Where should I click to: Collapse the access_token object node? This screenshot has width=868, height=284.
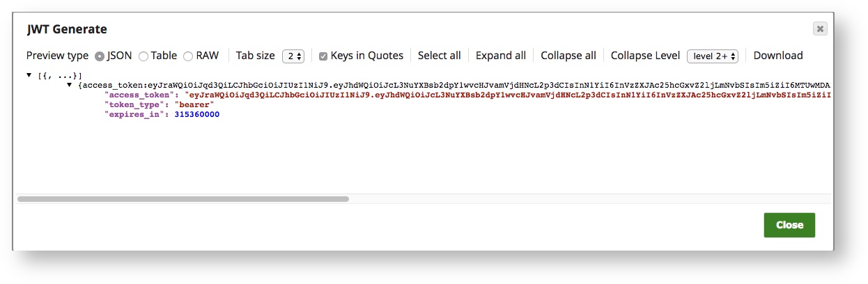(x=70, y=84)
